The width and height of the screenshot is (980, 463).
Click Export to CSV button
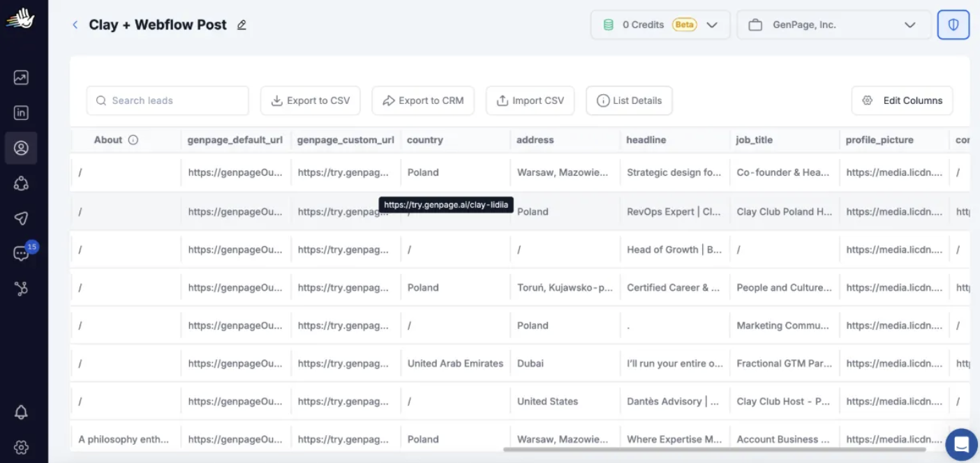[311, 100]
